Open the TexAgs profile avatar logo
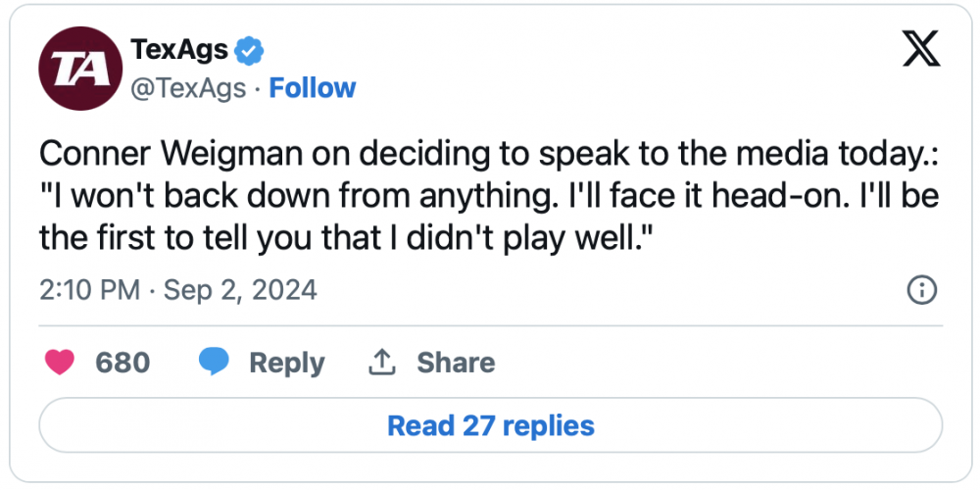Image resolution: width=980 pixels, height=490 pixels. [x=77, y=68]
